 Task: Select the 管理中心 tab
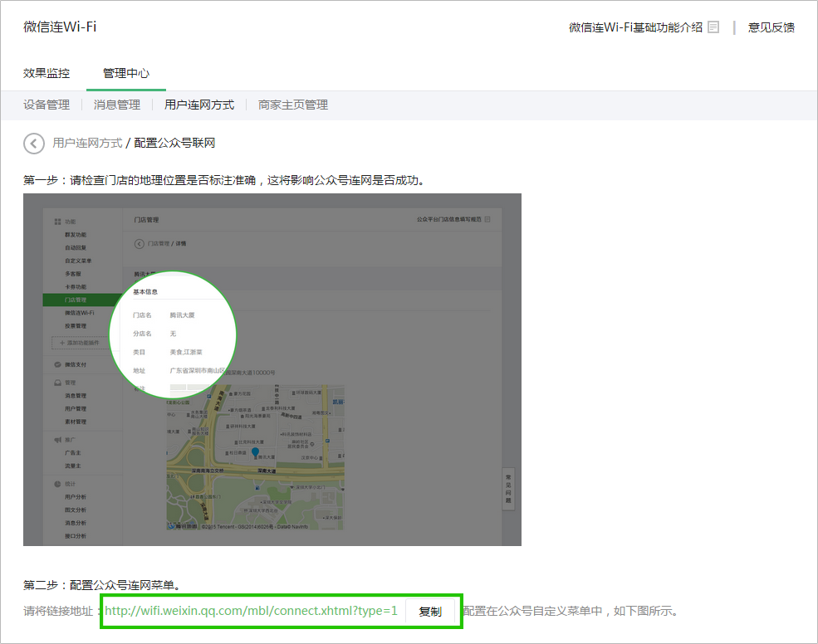click(126, 73)
